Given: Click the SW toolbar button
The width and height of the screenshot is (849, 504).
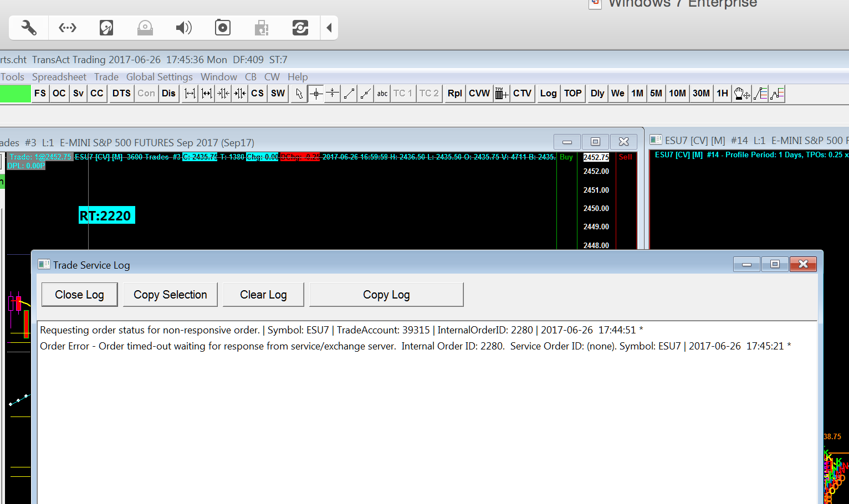Looking at the screenshot, I should point(278,94).
